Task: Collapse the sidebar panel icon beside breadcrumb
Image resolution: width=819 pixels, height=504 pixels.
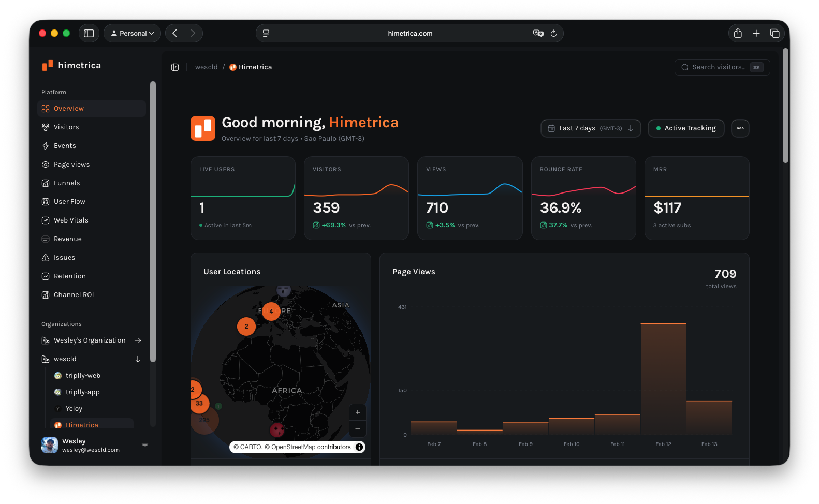Action: (175, 67)
